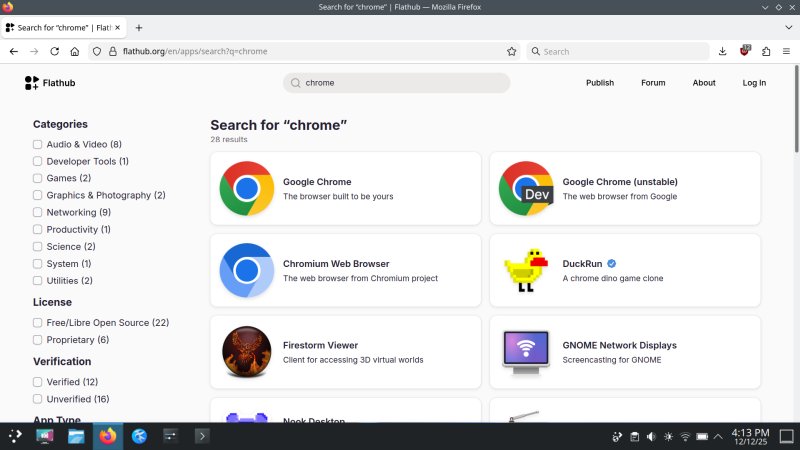Click Log In

754,83
